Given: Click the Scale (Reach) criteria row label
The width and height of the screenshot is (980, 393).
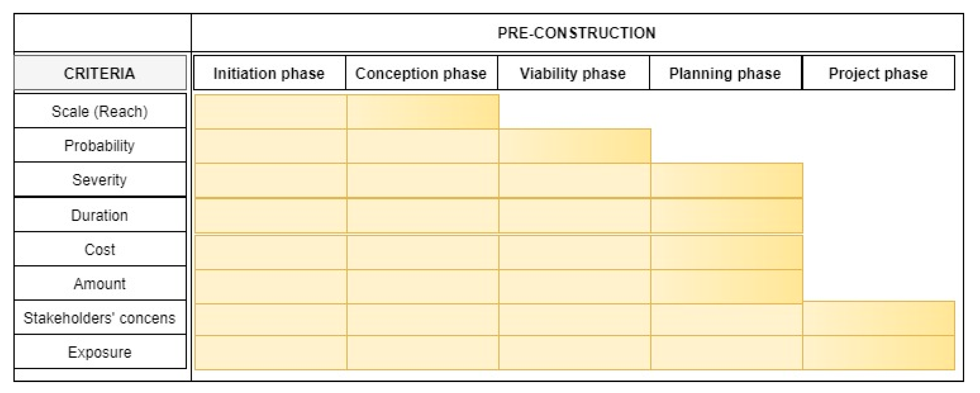Looking at the screenshot, I should (100, 111).
